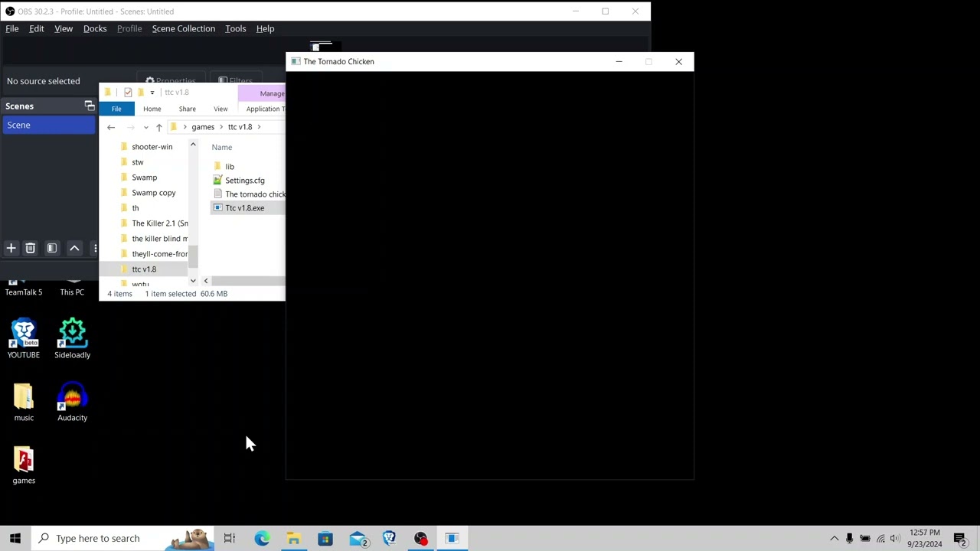This screenshot has width=980, height=551.
Task: Open OBS Scene Collection menu
Action: tap(184, 28)
